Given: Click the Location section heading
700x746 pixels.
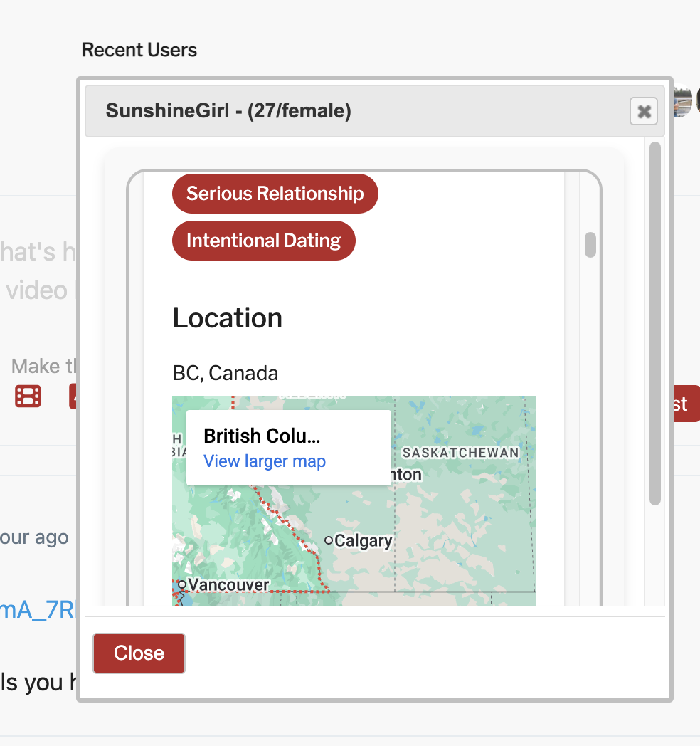Looking at the screenshot, I should tap(227, 318).
